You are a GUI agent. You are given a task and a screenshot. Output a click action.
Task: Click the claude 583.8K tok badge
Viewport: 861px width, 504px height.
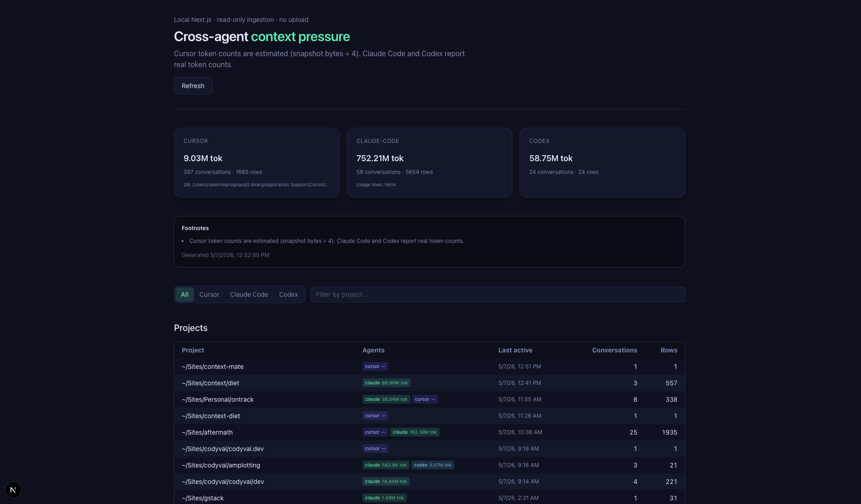coord(386,465)
